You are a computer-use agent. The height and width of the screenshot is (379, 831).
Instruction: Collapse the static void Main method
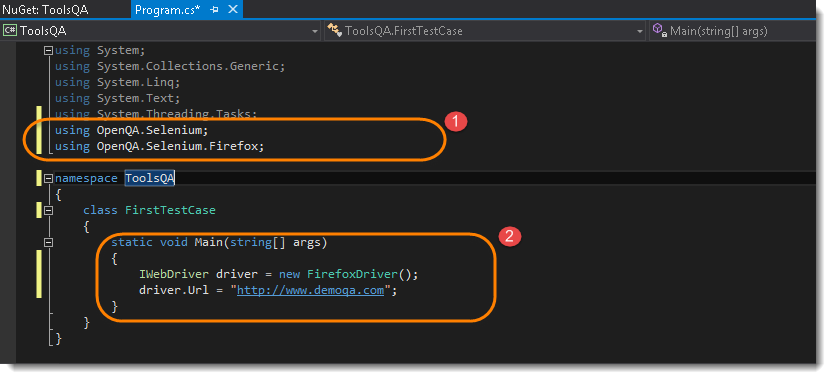click(48, 242)
